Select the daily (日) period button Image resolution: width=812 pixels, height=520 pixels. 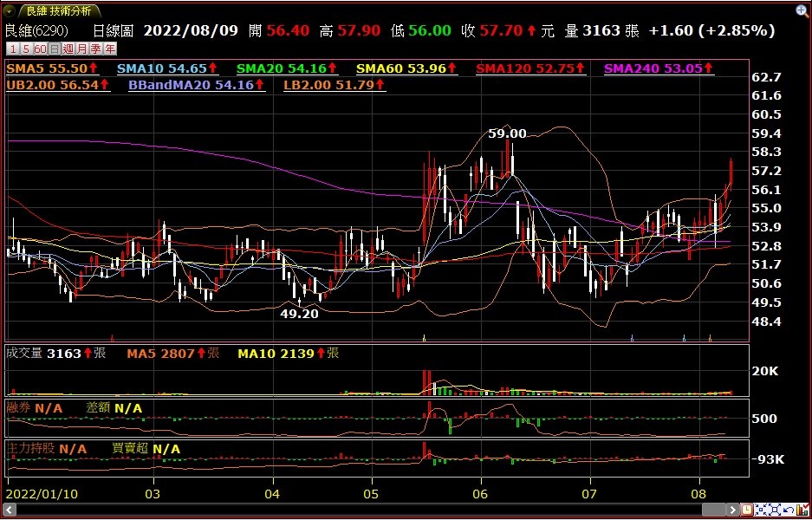coord(54,49)
